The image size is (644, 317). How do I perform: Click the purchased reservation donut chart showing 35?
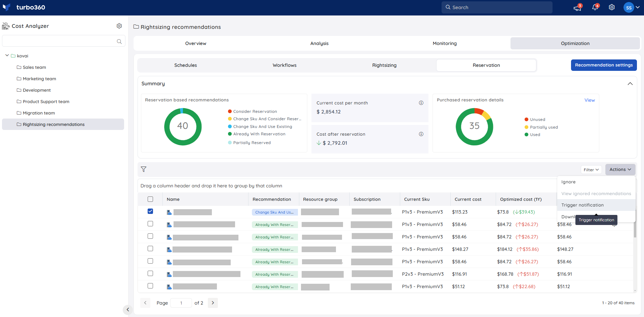pos(475,127)
